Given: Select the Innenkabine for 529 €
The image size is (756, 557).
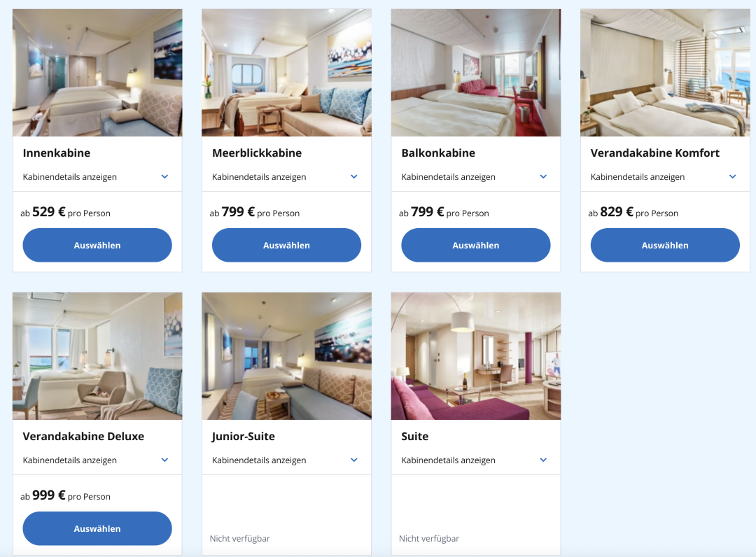Looking at the screenshot, I should [x=97, y=245].
